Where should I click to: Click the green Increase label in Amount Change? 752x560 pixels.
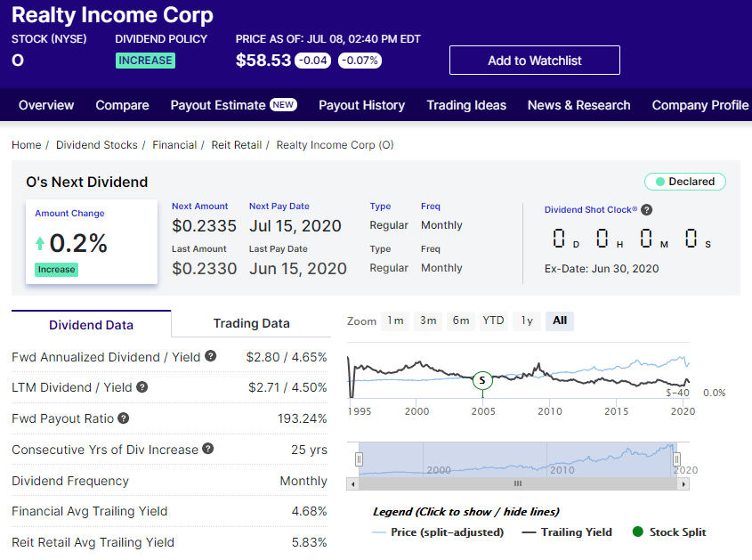pos(57,270)
